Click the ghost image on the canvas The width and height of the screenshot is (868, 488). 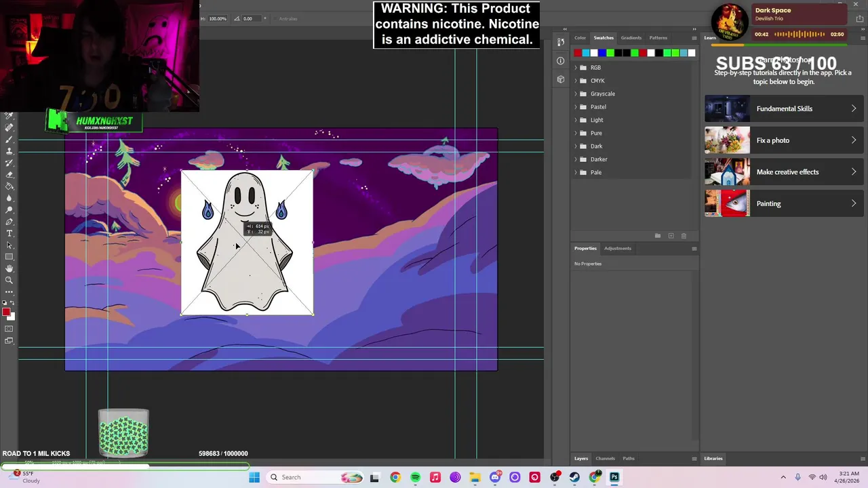pyautogui.click(x=247, y=242)
